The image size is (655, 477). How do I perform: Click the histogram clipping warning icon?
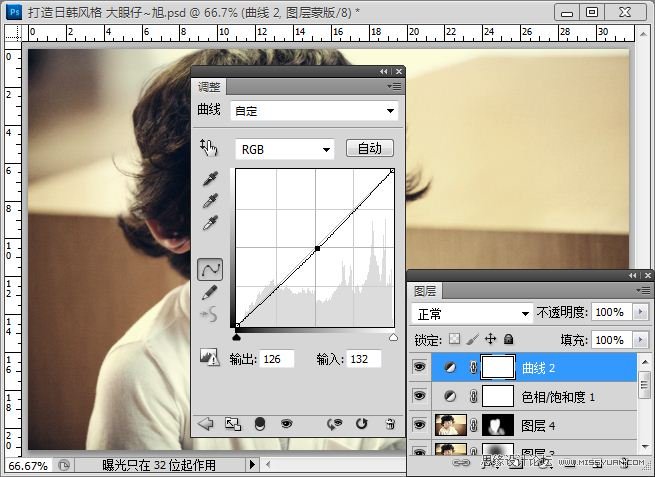click(209, 358)
